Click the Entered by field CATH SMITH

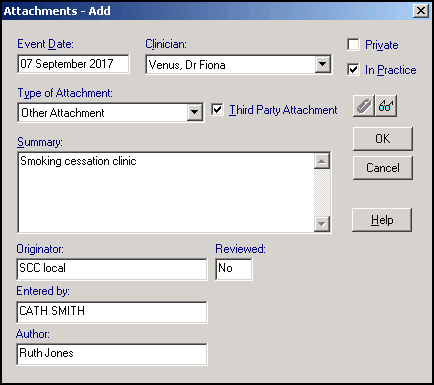click(112, 312)
